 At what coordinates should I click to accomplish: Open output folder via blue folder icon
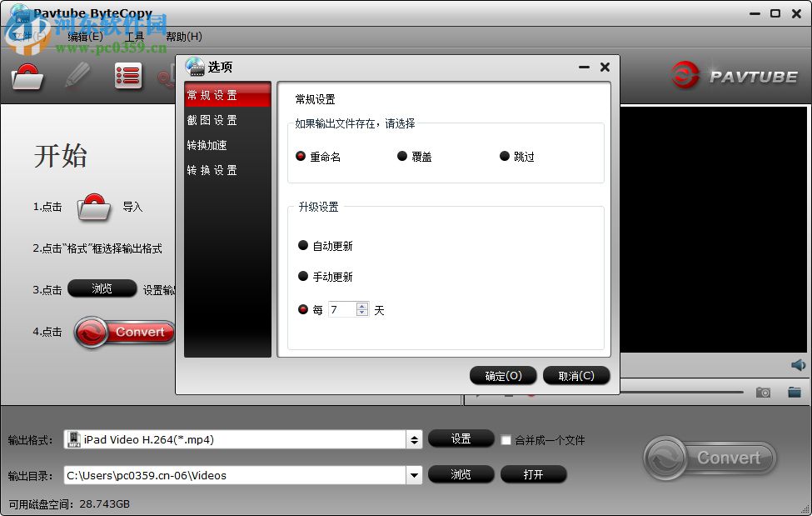click(x=794, y=392)
